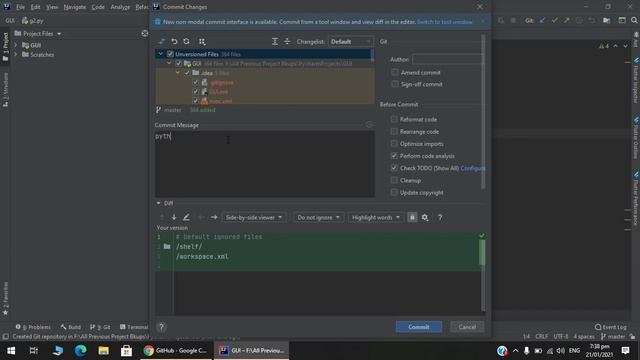The height and width of the screenshot is (360, 640).
Task: Click dialog help button at bottom left
Action: pos(161,327)
